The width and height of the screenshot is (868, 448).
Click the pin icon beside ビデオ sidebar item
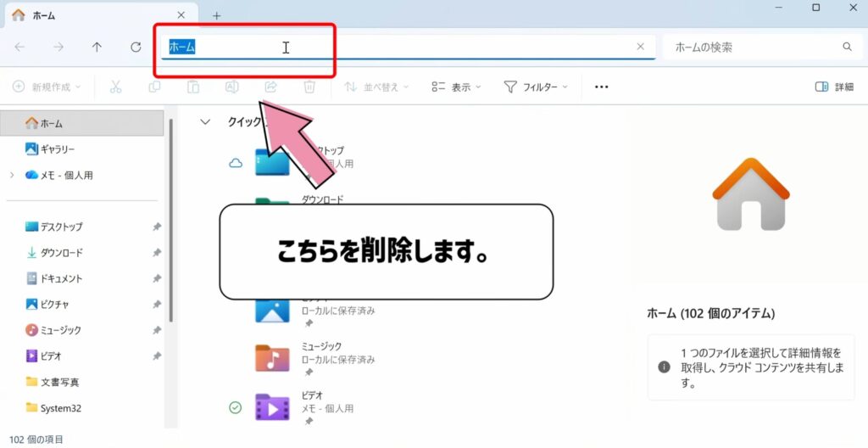click(x=157, y=356)
